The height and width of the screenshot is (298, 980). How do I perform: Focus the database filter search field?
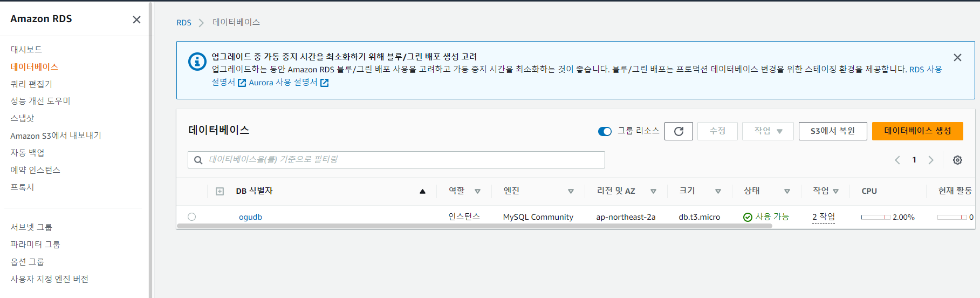(x=396, y=160)
